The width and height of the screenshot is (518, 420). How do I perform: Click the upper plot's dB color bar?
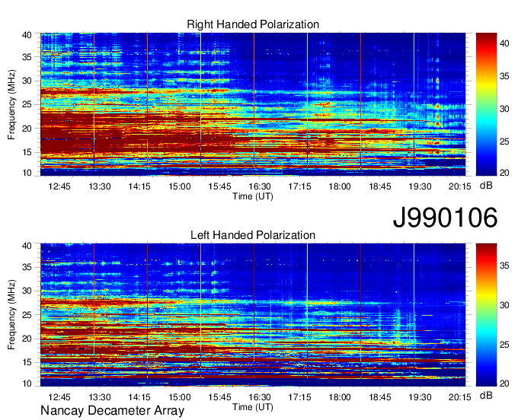486,104
